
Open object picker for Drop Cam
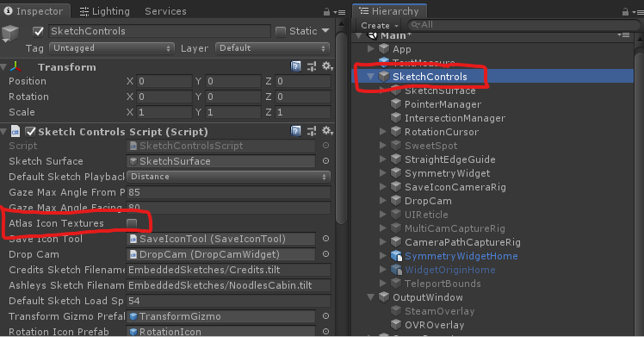pos(325,254)
